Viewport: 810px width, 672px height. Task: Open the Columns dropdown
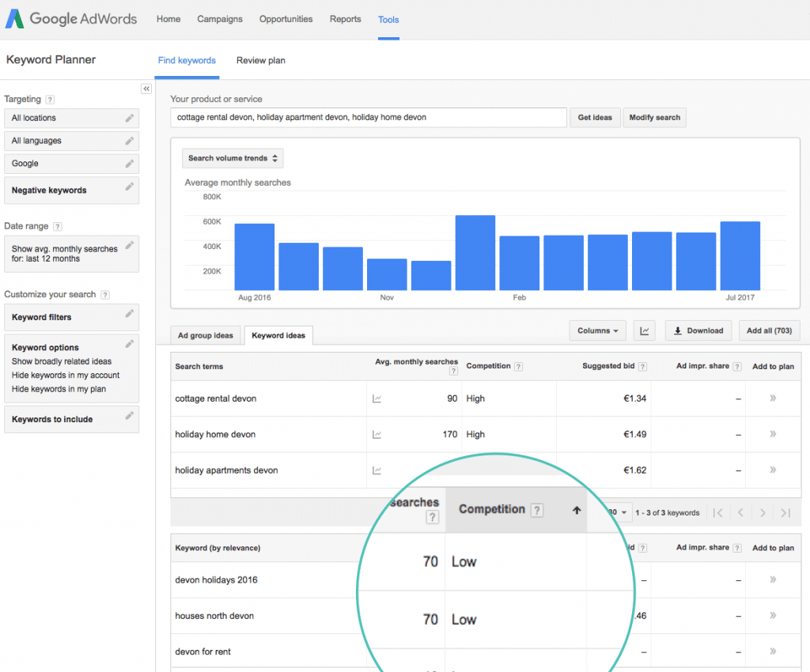point(598,330)
